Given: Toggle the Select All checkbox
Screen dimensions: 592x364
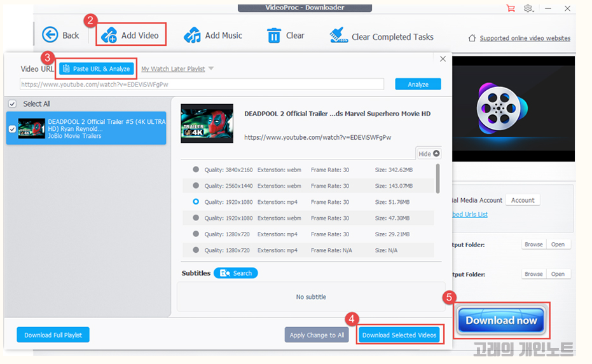Looking at the screenshot, I should click(13, 104).
